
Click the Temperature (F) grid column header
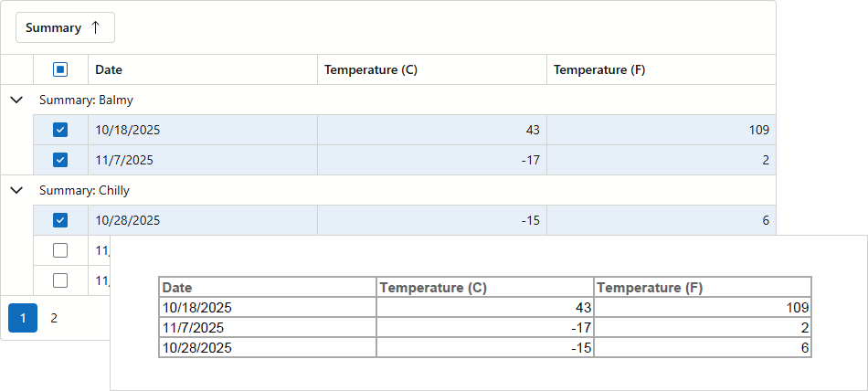coord(599,69)
